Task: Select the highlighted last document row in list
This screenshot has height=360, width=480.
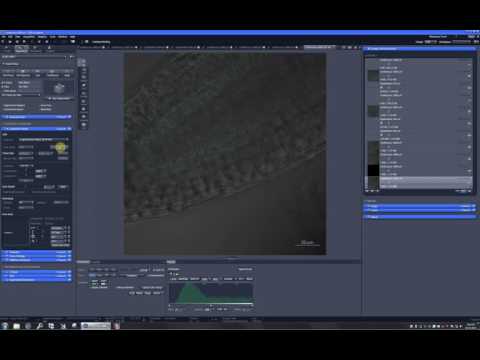Action: click(x=420, y=182)
